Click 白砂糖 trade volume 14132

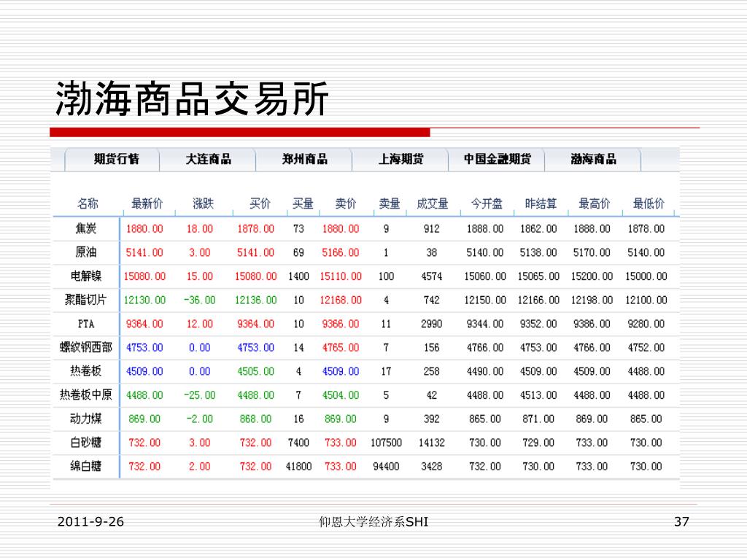point(432,443)
